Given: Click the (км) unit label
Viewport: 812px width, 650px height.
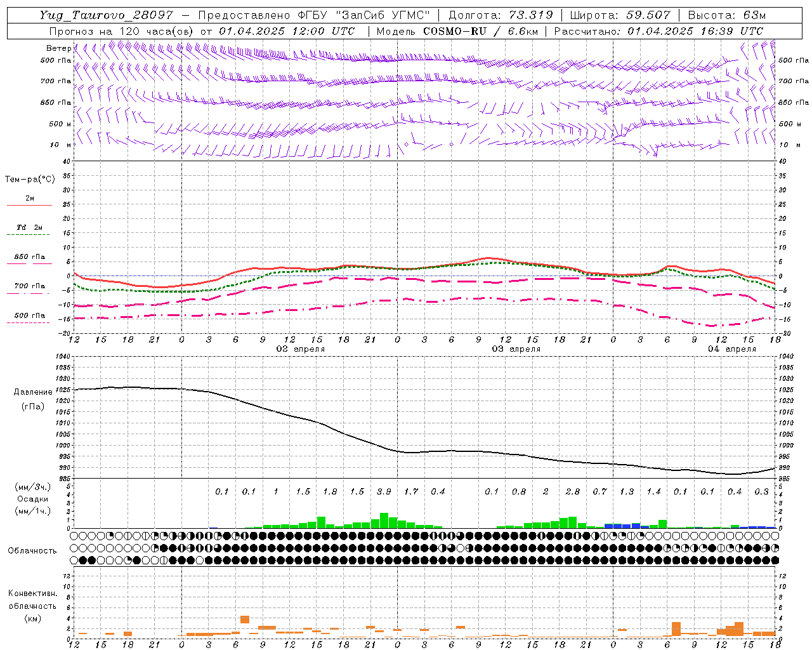Looking at the screenshot, I should (32, 618).
